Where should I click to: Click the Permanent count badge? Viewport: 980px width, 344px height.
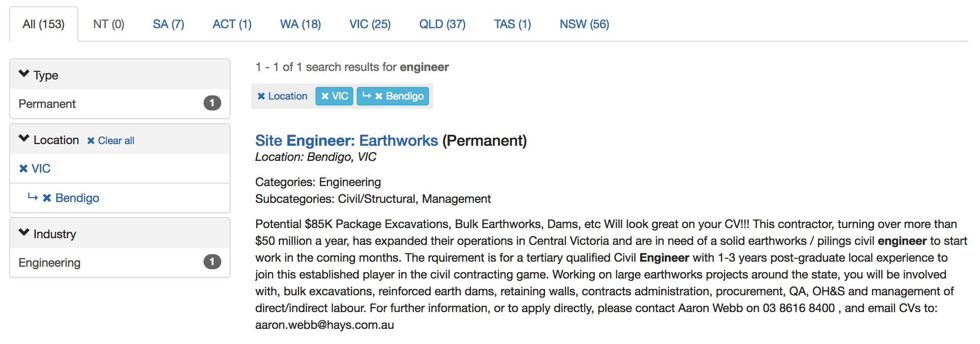click(x=212, y=103)
